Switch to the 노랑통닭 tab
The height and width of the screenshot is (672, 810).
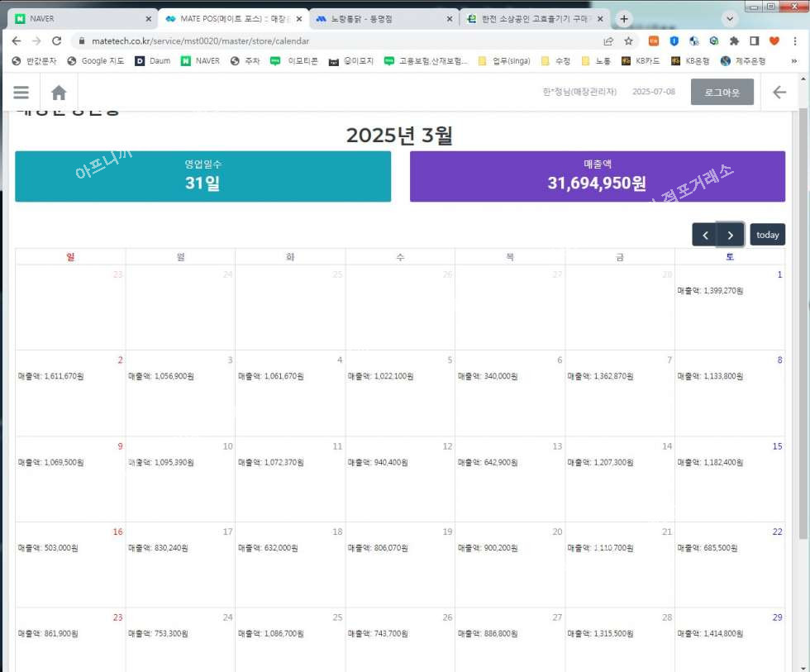383,18
